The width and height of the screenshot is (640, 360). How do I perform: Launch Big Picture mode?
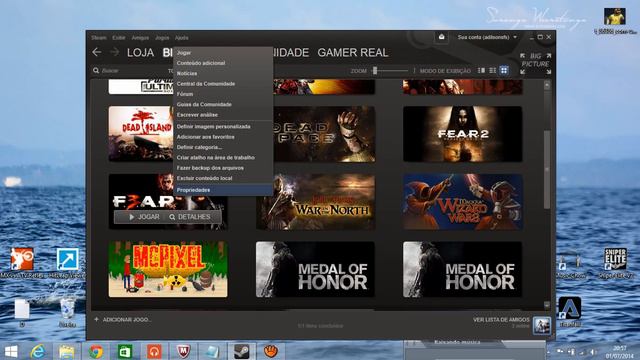pos(536,63)
